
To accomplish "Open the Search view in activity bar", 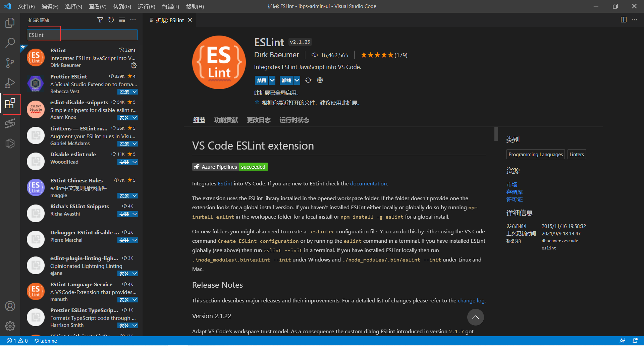I will [x=10, y=43].
